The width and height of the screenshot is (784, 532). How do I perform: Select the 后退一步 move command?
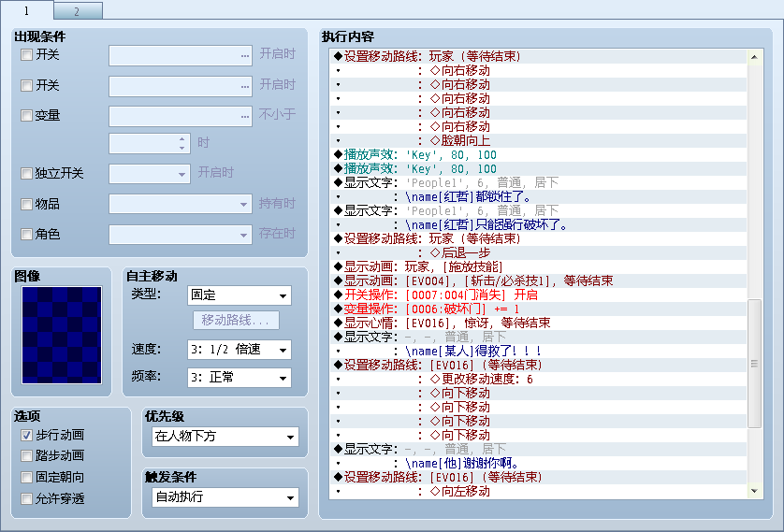[538, 252]
